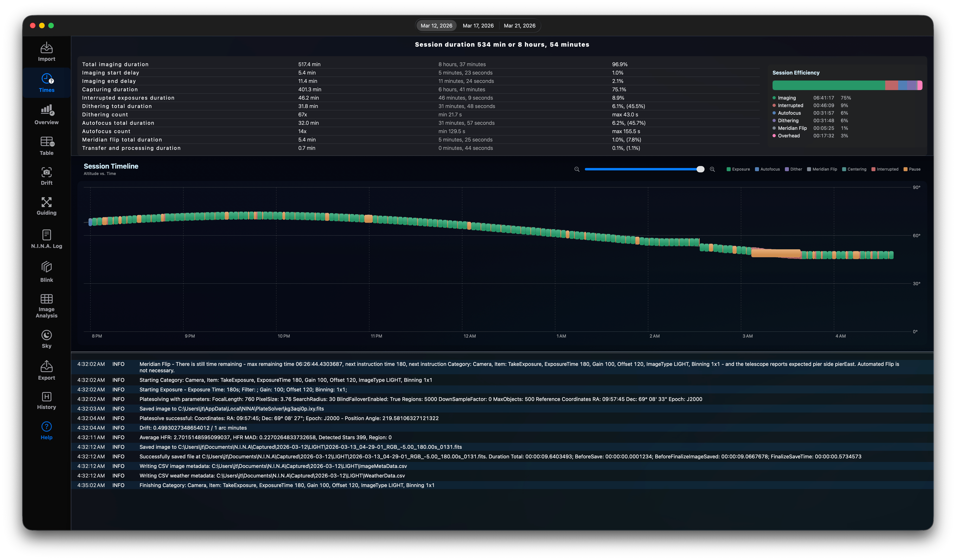
Task: Toggle the Autofocus legend entry
Action: [x=767, y=169]
